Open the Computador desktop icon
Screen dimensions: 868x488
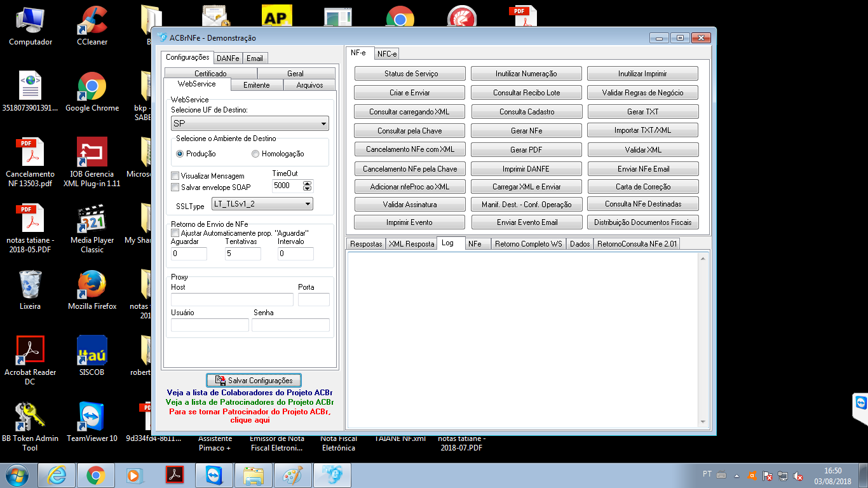tap(31, 27)
